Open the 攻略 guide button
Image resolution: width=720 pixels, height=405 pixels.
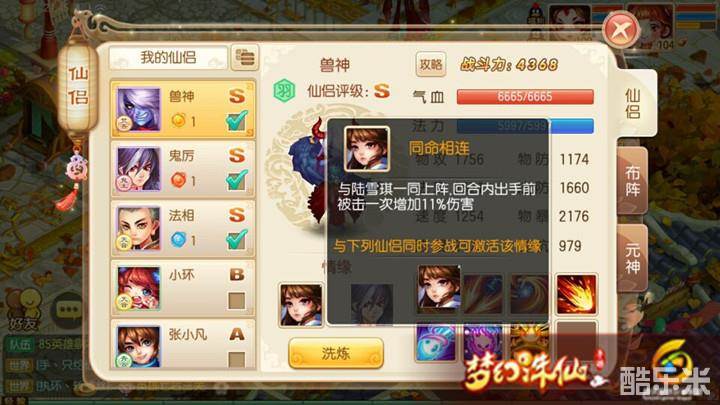click(x=431, y=65)
